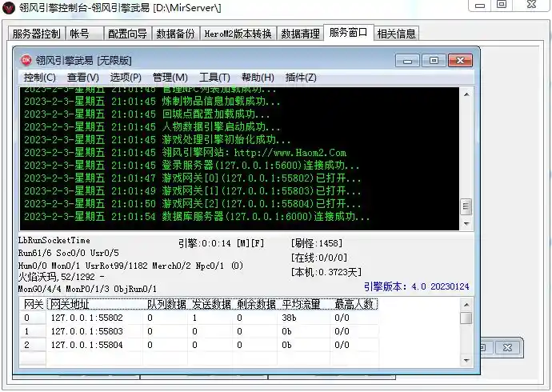The image size is (552, 392).
Task: Click log line 登录服务器(127.0.0.1:5600)连接成功
Action: [192, 165]
